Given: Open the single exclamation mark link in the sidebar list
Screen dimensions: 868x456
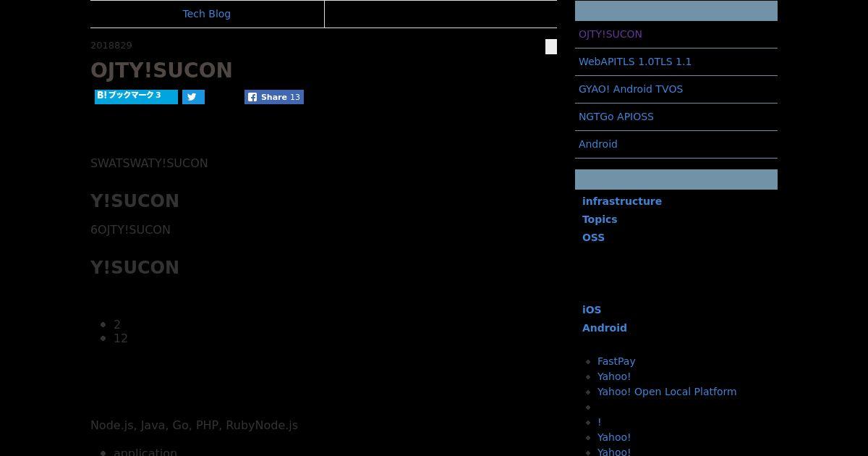Looking at the screenshot, I should (x=599, y=422).
